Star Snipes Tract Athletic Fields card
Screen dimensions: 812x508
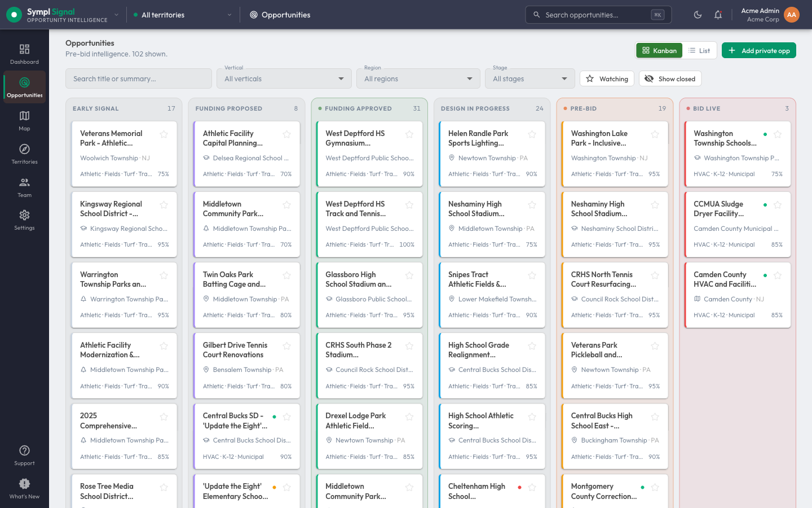tap(532, 275)
